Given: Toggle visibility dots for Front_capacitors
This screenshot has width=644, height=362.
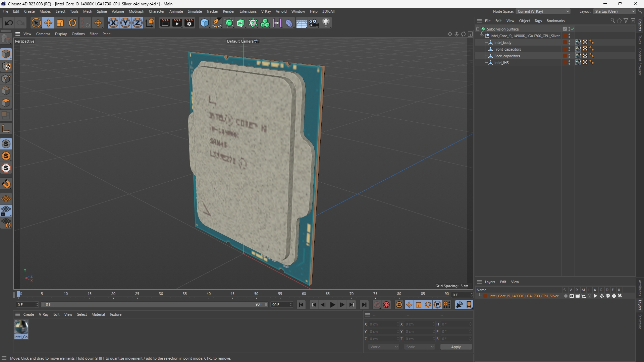Looking at the screenshot, I should point(570,49).
